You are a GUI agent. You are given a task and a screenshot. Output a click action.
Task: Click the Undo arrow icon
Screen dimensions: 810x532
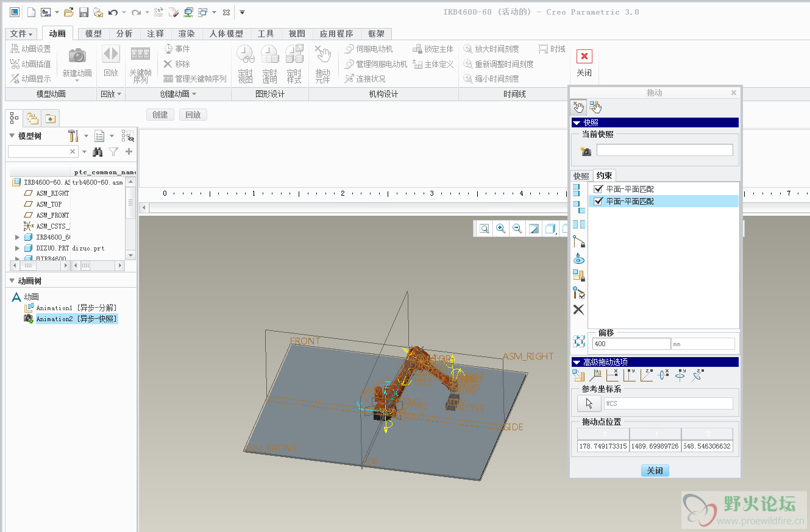point(113,12)
